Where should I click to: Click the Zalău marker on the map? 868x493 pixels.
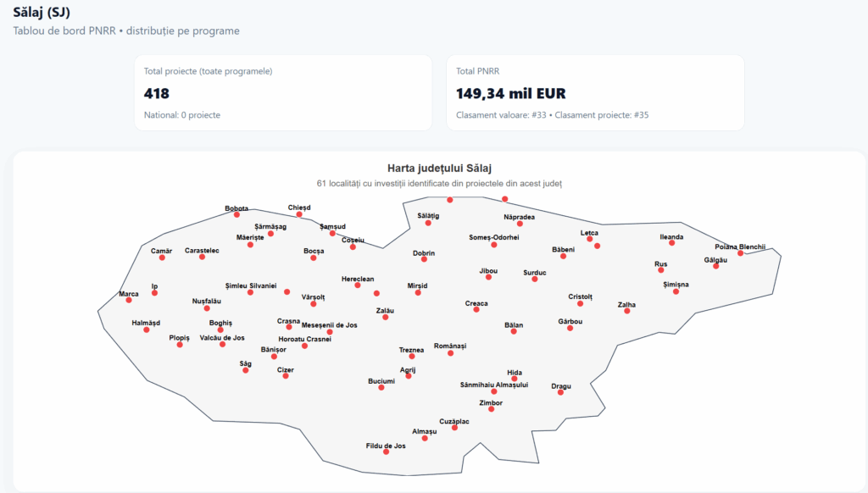386,318
